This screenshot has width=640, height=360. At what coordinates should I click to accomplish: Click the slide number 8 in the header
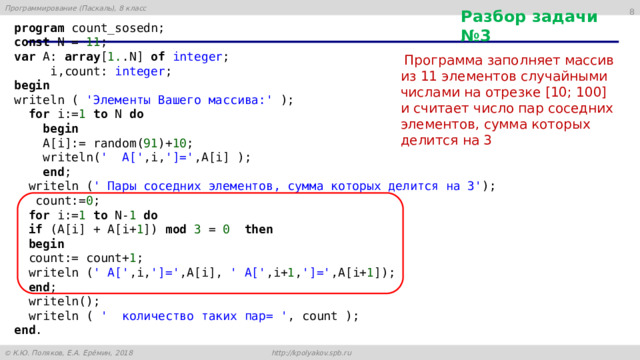pos(632,11)
